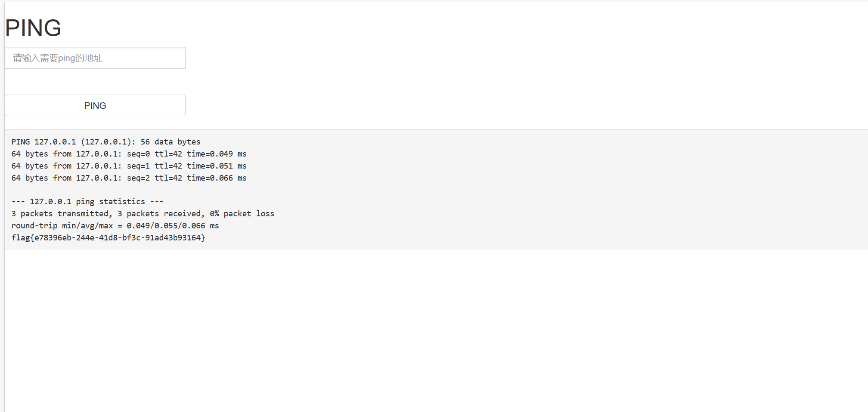Click the "time=0.051 ms" value

pos(217,166)
